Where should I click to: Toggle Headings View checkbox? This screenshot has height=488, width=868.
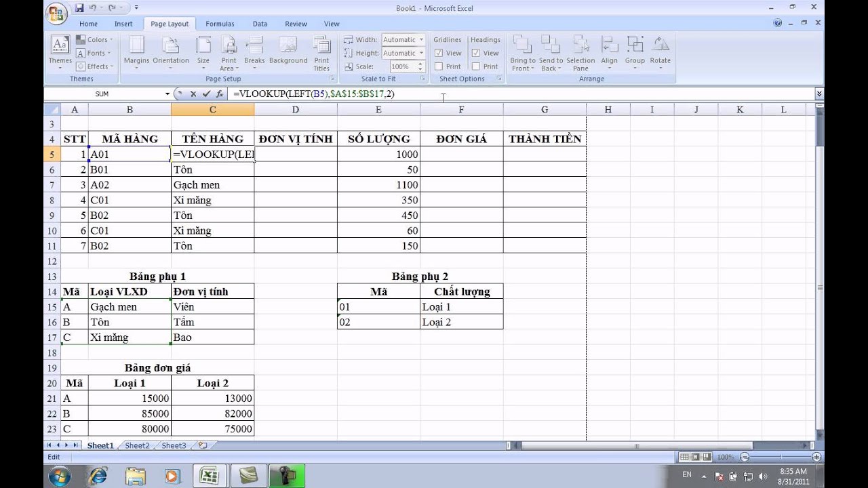tap(476, 53)
